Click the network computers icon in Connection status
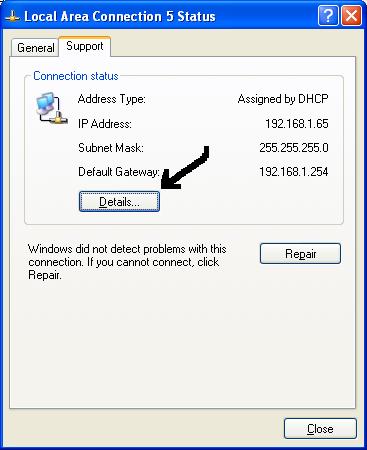 point(52,108)
